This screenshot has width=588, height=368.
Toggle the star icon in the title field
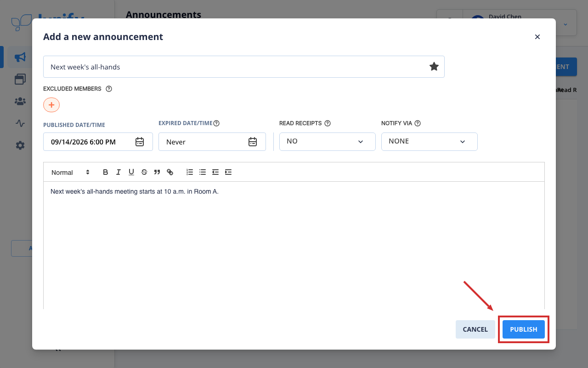[x=434, y=67]
